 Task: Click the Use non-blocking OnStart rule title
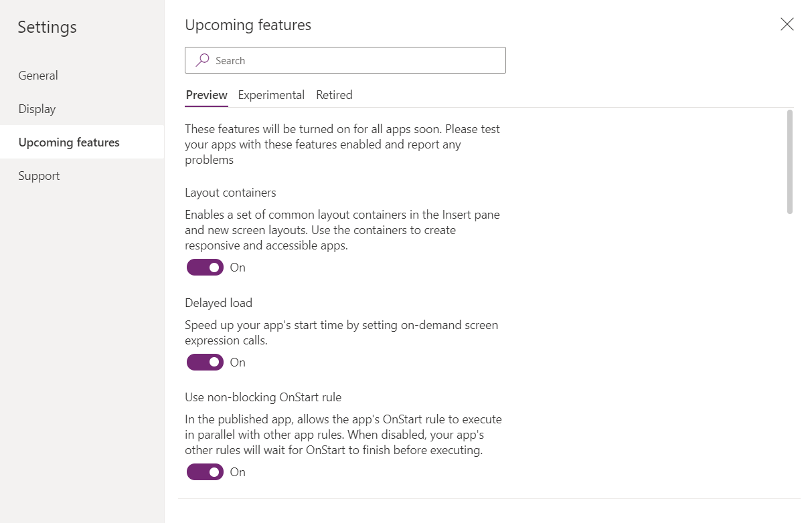click(x=263, y=397)
